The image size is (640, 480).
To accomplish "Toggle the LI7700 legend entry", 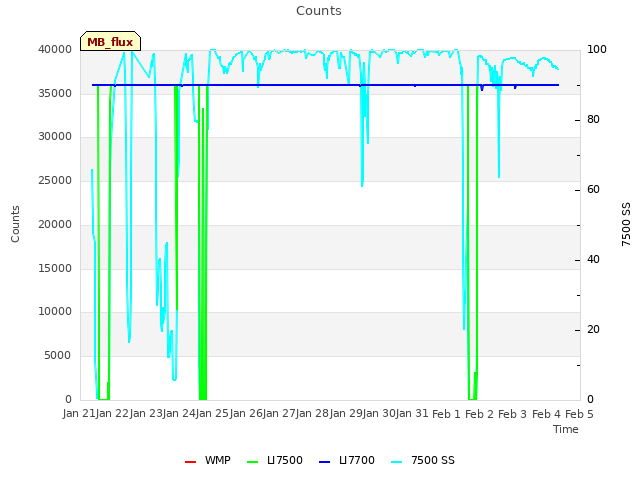I will pyautogui.click(x=347, y=460).
